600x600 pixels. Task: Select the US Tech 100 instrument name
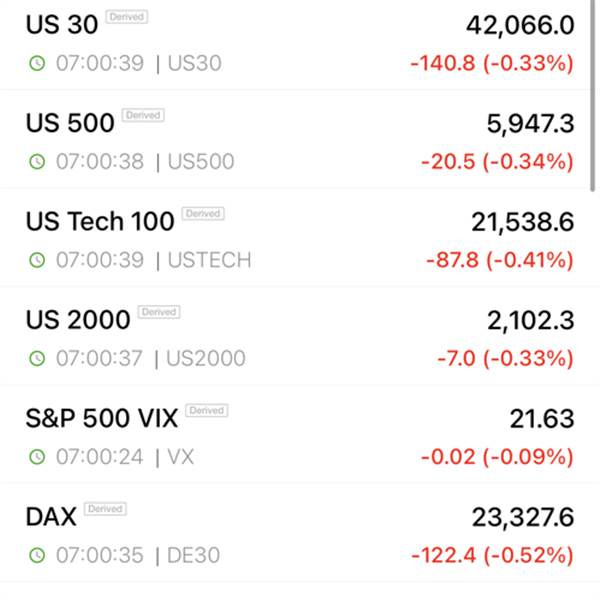[100, 221]
